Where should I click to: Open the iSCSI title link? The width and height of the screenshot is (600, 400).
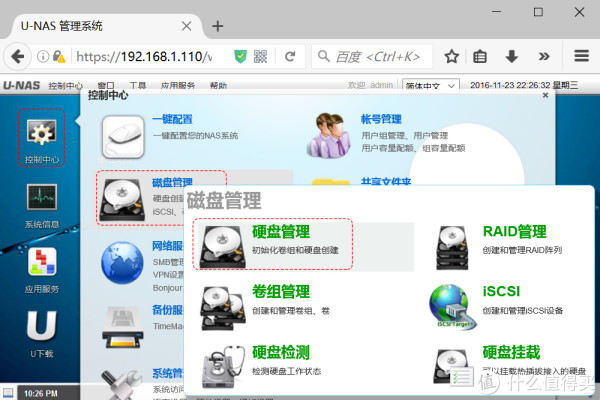tap(501, 291)
